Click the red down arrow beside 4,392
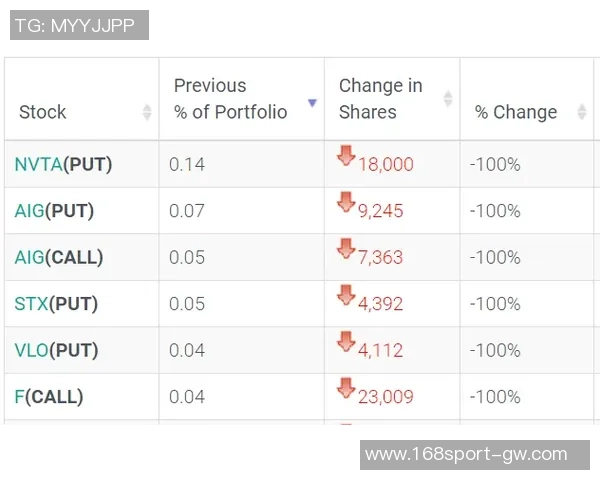This screenshot has height=480, width=600. click(x=346, y=295)
